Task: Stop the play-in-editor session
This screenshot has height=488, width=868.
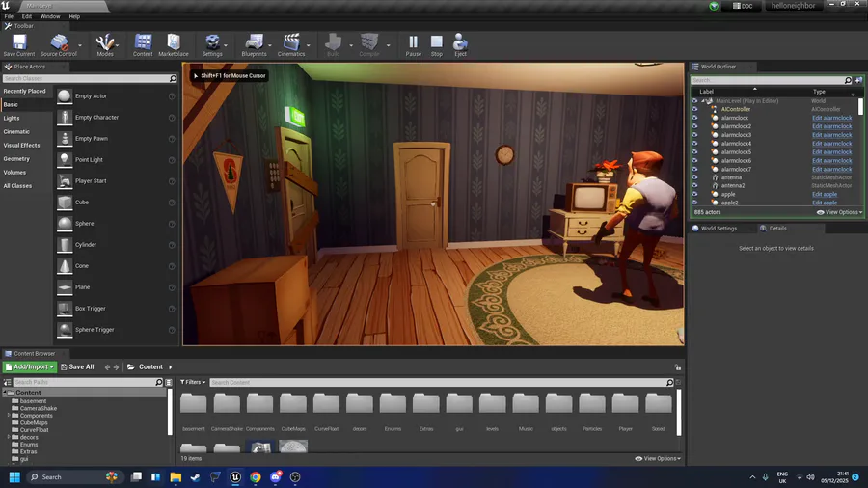Action: (x=437, y=44)
